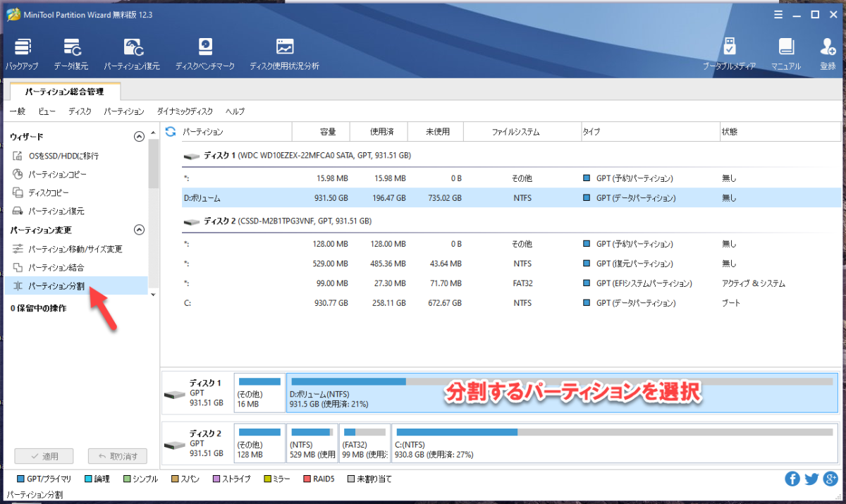Click the ディスク 2 header row

(511, 221)
